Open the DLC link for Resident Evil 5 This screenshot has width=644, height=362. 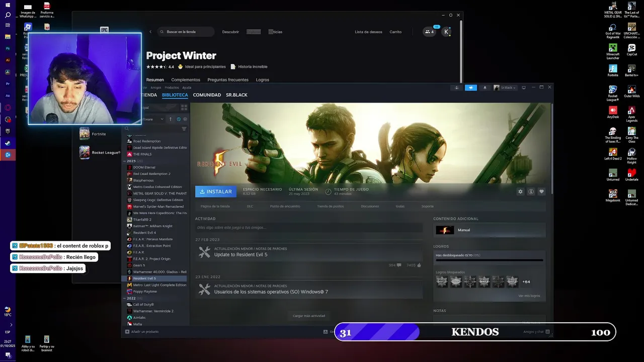pos(250,206)
